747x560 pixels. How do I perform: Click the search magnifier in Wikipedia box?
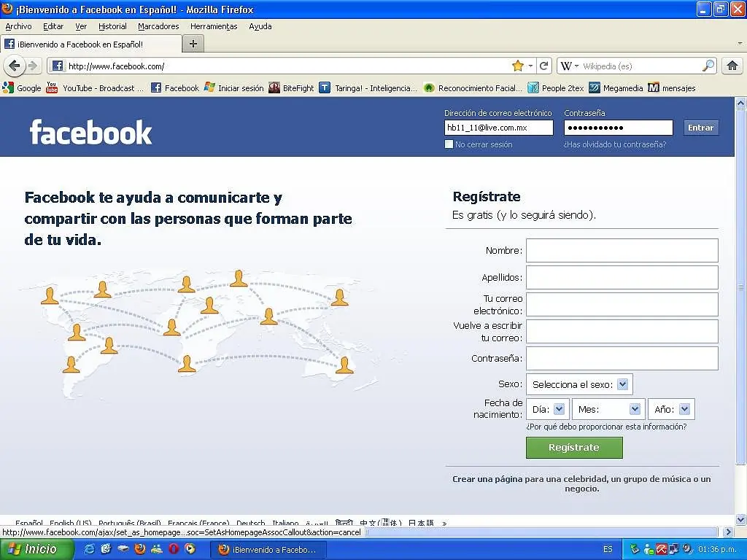point(708,66)
